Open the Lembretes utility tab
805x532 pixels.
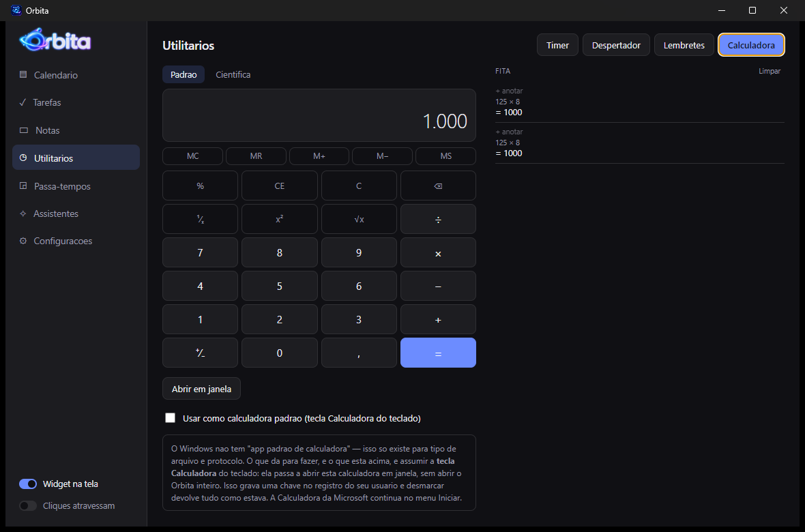[684, 45]
